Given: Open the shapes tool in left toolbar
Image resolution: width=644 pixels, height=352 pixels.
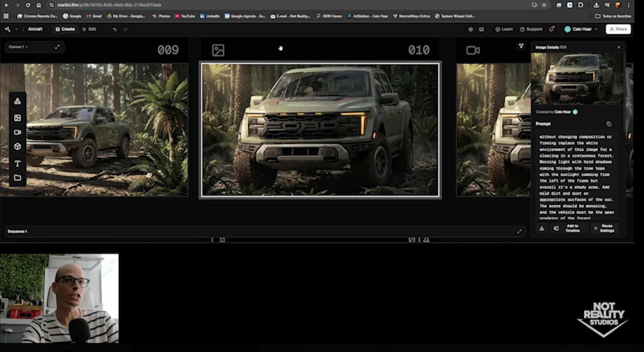Looking at the screenshot, I should [x=17, y=101].
